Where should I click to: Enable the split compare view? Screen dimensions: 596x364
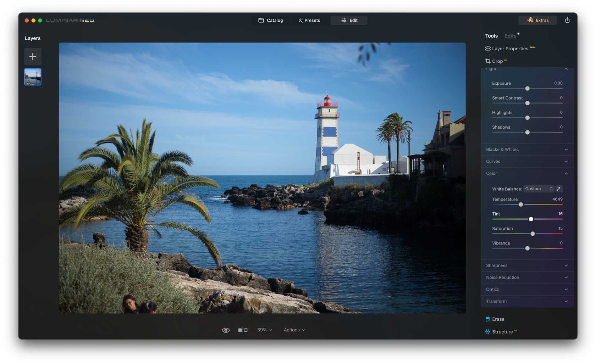pyautogui.click(x=243, y=330)
